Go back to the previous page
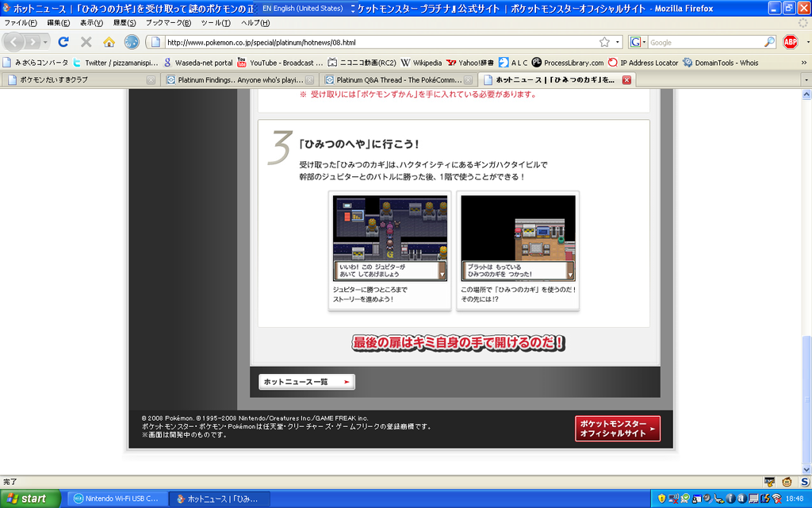Viewport: 812px width, 508px height. click(x=14, y=42)
